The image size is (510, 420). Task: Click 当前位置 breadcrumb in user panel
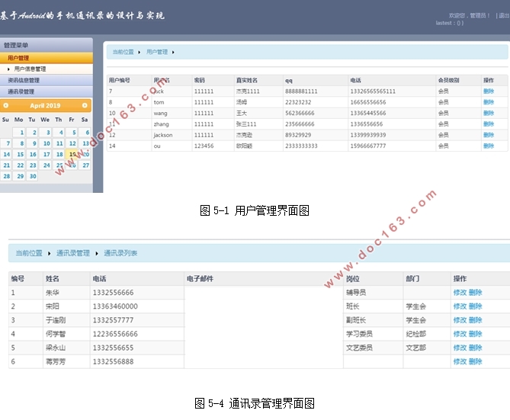[123, 52]
